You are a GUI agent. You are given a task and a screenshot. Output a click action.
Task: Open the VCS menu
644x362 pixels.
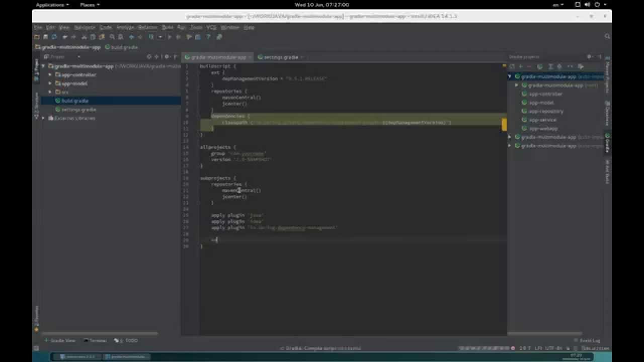pyautogui.click(x=211, y=27)
